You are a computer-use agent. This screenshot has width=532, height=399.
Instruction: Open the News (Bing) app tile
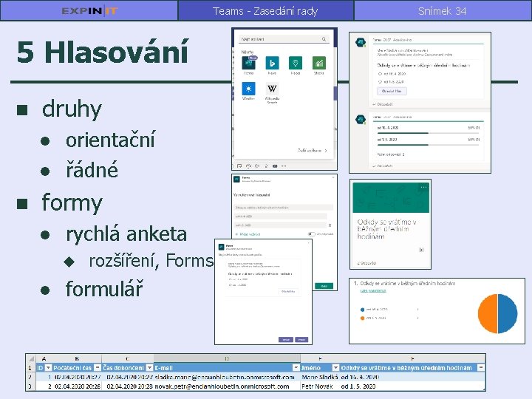pyautogui.click(x=272, y=64)
